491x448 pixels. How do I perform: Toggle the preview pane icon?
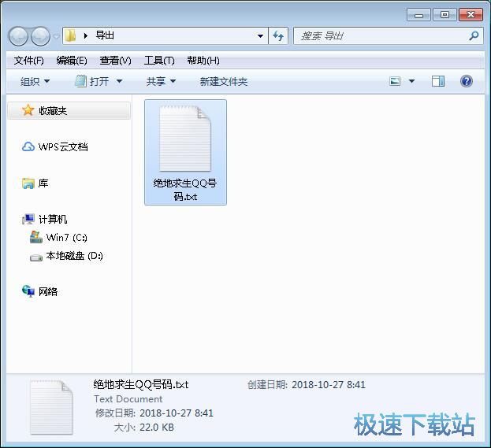tap(437, 81)
